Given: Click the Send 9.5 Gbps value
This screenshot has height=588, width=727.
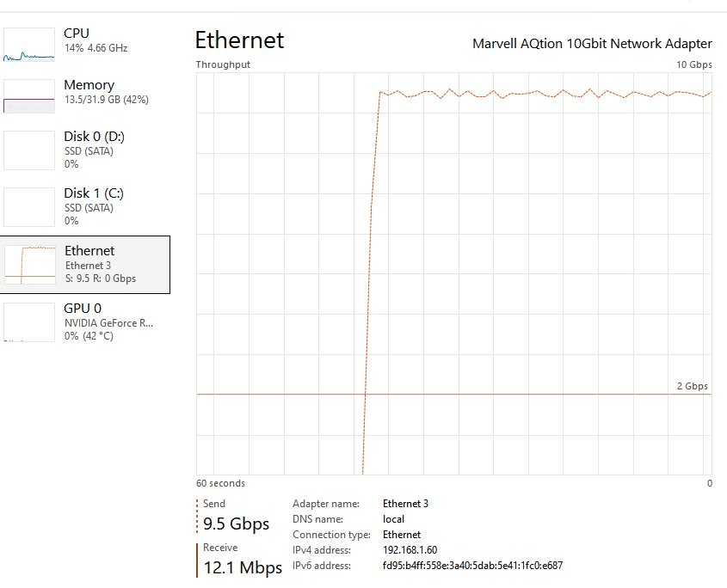Looking at the screenshot, I should click(237, 524).
